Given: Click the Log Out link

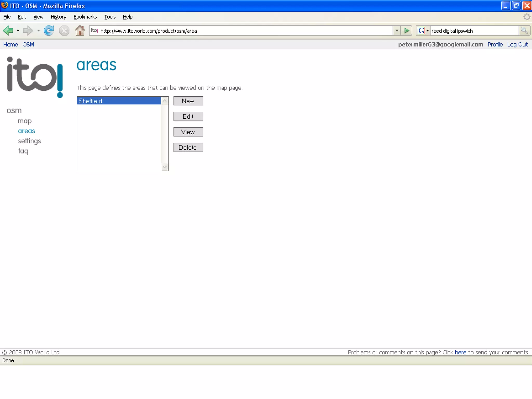Looking at the screenshot, I should pos(517,44).
